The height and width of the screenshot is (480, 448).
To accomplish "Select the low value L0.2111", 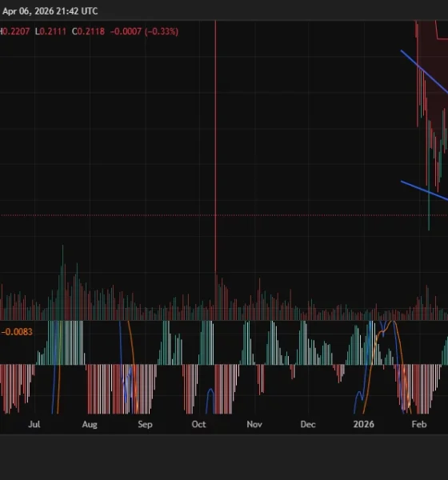I will point(50,31).
